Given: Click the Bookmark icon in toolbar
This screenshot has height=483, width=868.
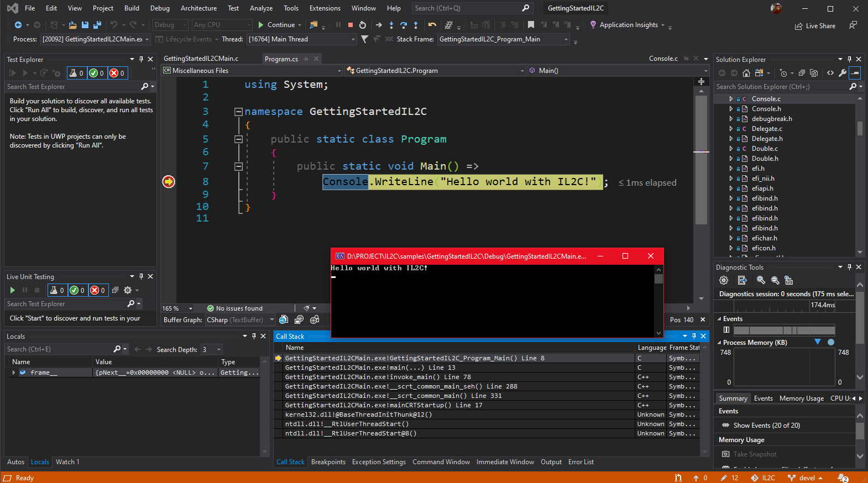Looking at the screenshot, I should coord(531,25).
